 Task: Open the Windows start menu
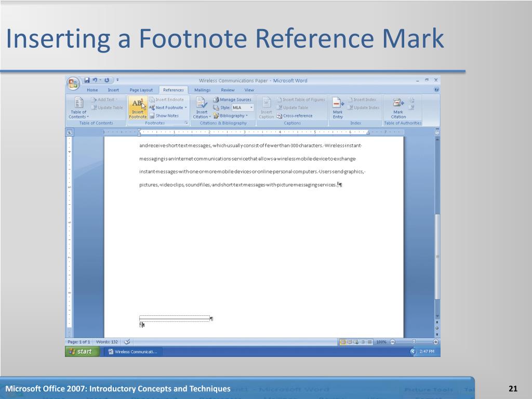pyautogui.click(x=83, y=352)
